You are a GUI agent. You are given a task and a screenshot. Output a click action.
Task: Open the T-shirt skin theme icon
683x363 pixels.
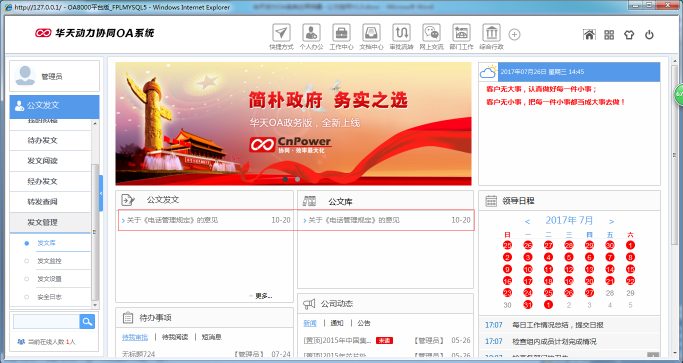[629, 35]
